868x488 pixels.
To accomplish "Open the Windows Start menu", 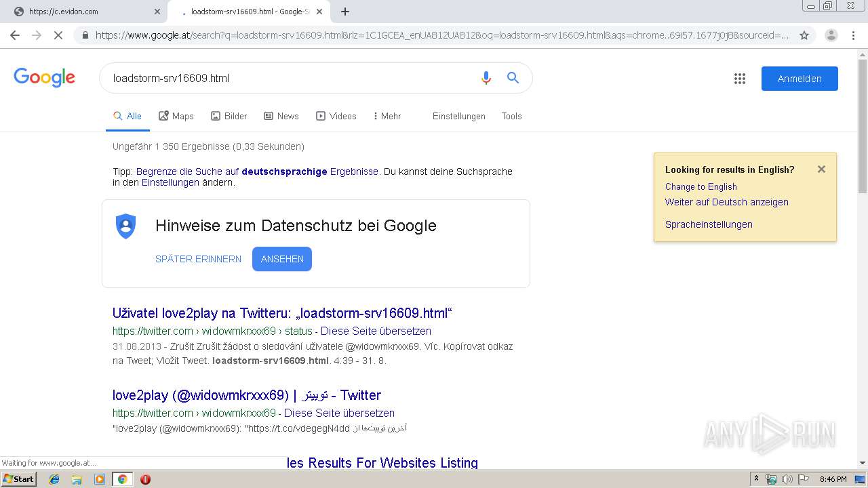I will 18,479.
